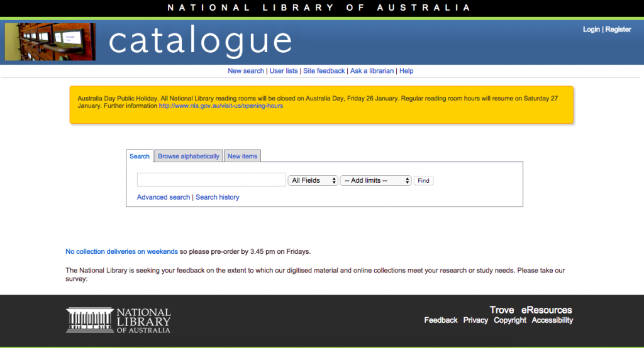This screenshot has height=348, width=644.
Task: Click the card catalogue header image
Action: click(50, 42)
